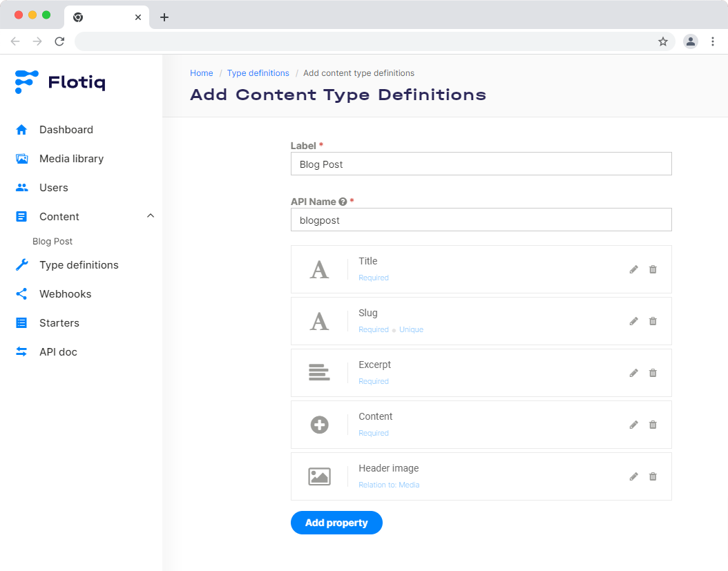728x571 pixels.
Task: Go to Users section
Action: (54, 188)
